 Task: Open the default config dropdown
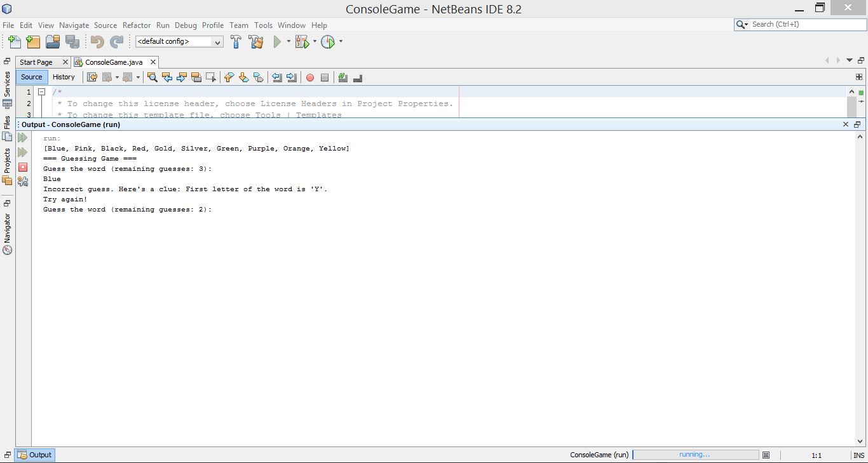coord(179,42)
